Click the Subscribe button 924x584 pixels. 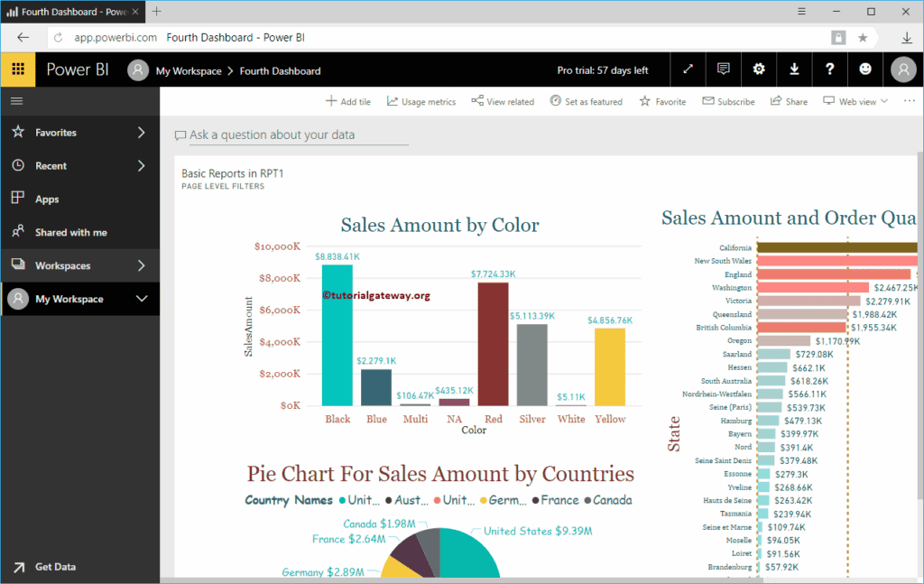pos(728,101)
